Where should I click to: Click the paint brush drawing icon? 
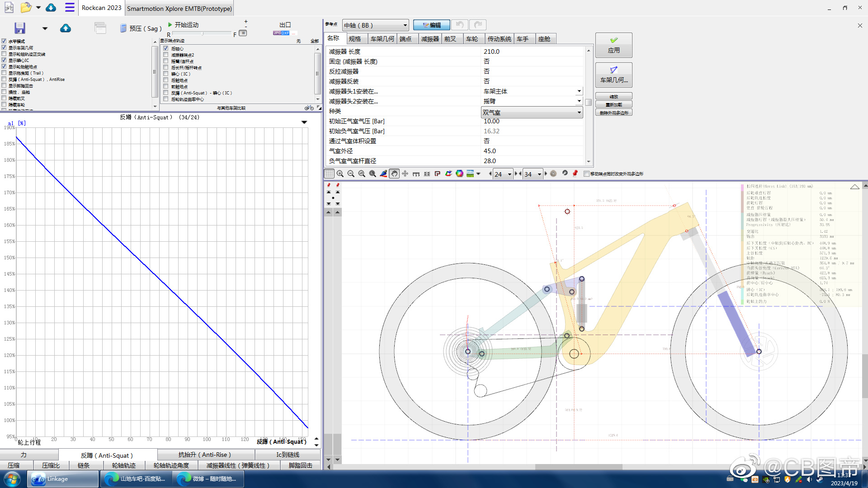[383, 174]
